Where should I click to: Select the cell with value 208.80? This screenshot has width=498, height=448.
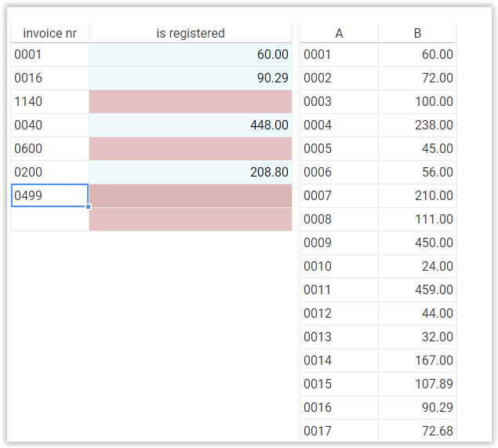point(191,172)
